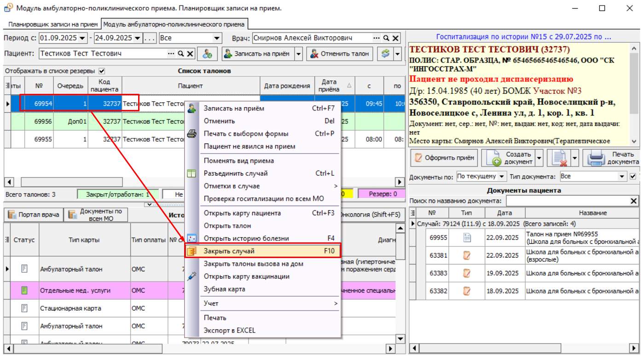Sort by Дата приёма column header
644x356 pixels.
[329, 86]
